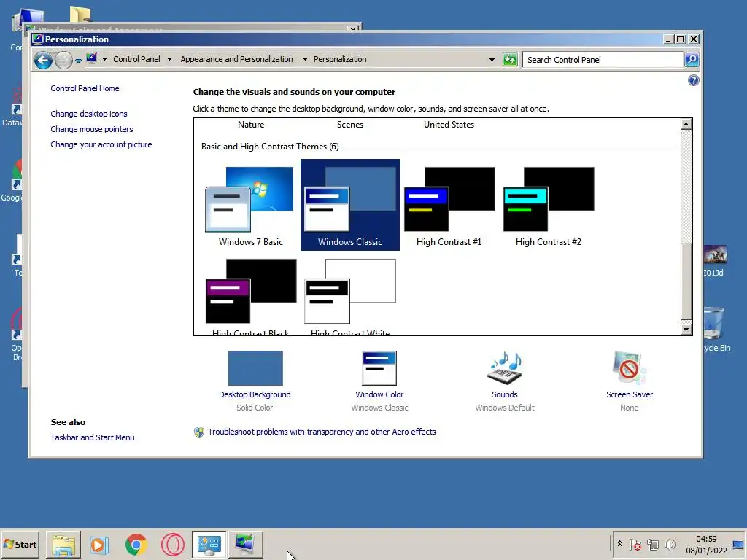Launch Windows Media Player from taskbar
Screen dimensions: 747x560
99,544
